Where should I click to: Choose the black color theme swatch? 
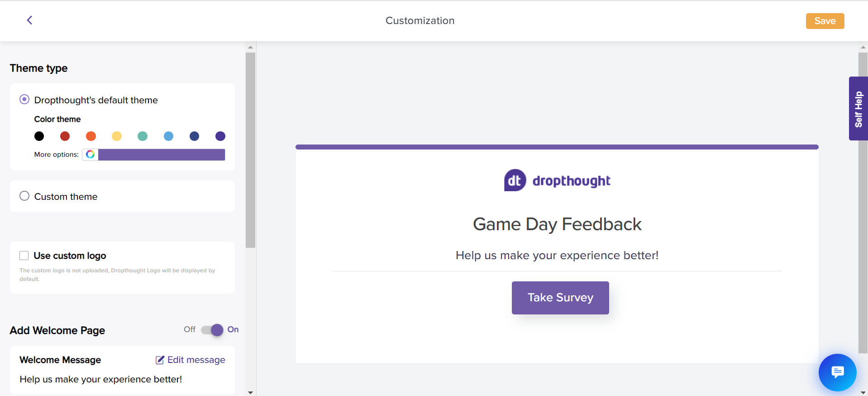(39, 136)
